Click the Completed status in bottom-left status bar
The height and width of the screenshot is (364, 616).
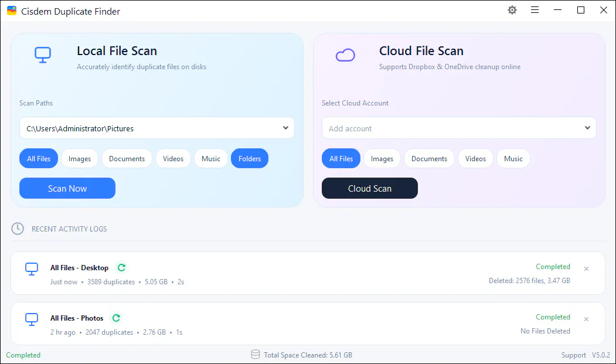coord(23,355)
